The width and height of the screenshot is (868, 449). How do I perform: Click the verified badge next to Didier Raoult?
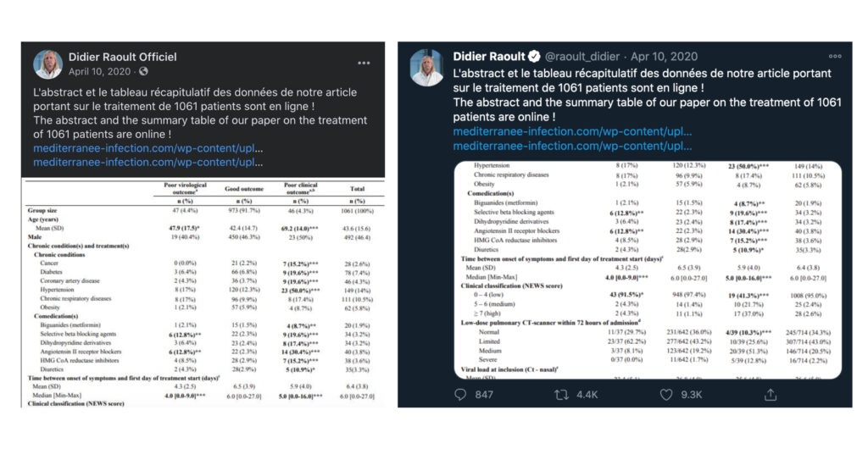pos(534,57)
